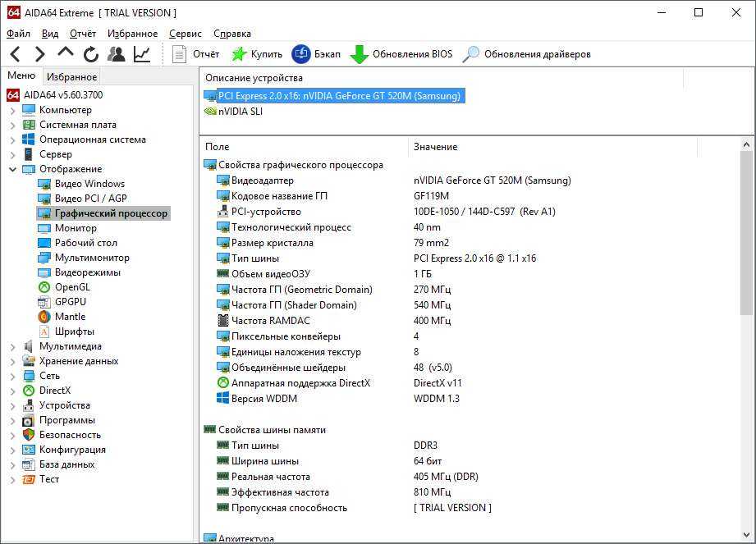Click the Back navigation arrow
Screen dimensions: 756x544
pos(15,54)
